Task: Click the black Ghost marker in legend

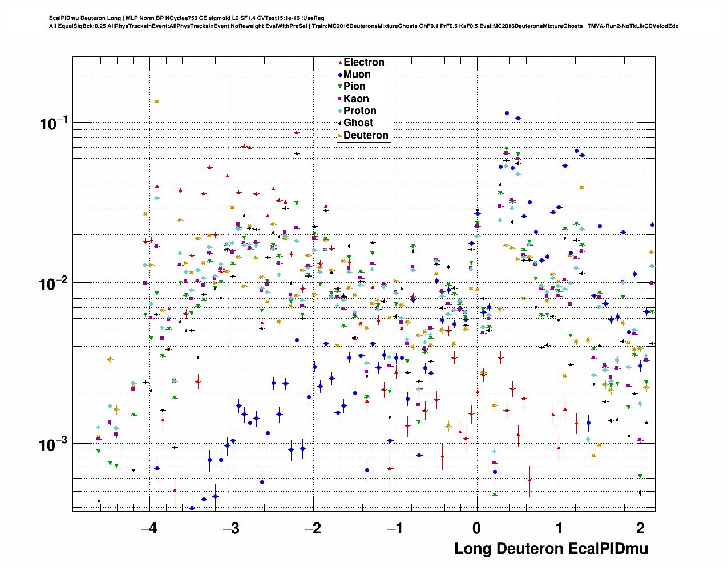Action: tap(340, 123)
